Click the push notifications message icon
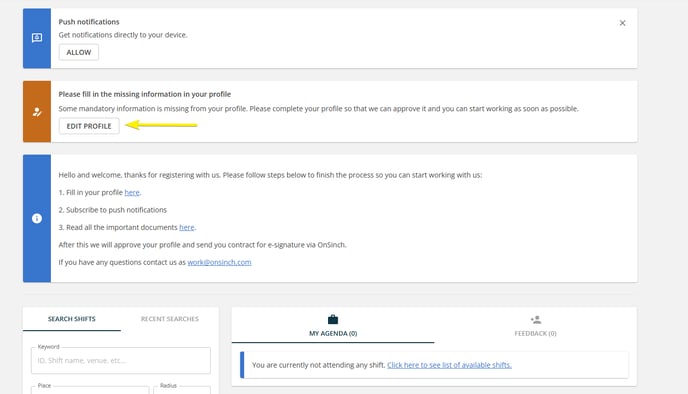Image resolution: width=688 pixels, height=394 pixels. (37, 38)
